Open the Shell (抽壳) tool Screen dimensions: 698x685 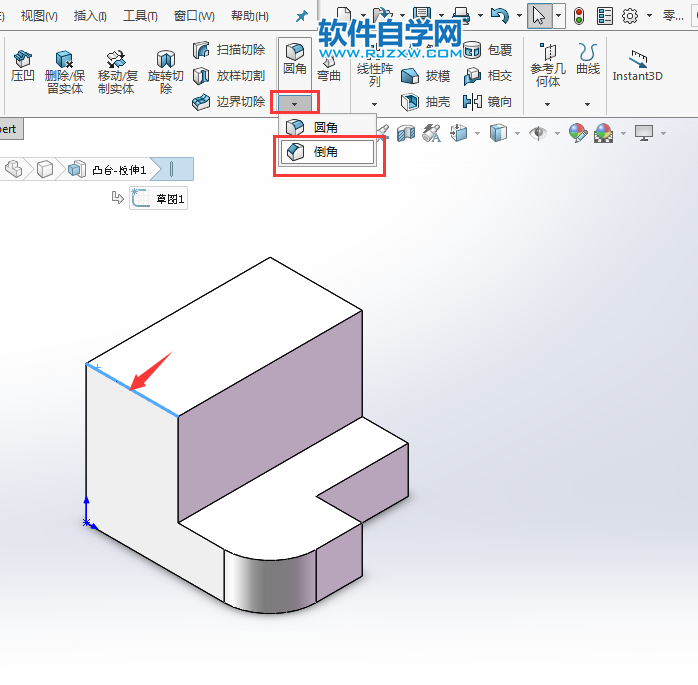(x=426, y=102)
